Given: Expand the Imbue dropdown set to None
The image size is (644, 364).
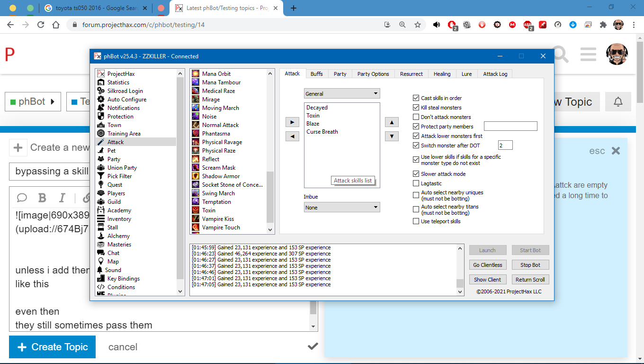Looking at the screenshot, I should (x=341, y=208).
